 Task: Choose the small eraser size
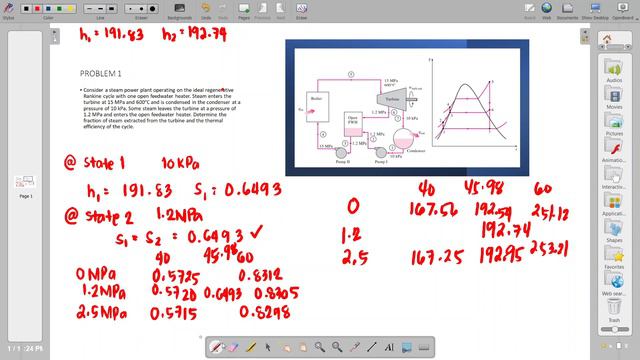tap(130, 8)
